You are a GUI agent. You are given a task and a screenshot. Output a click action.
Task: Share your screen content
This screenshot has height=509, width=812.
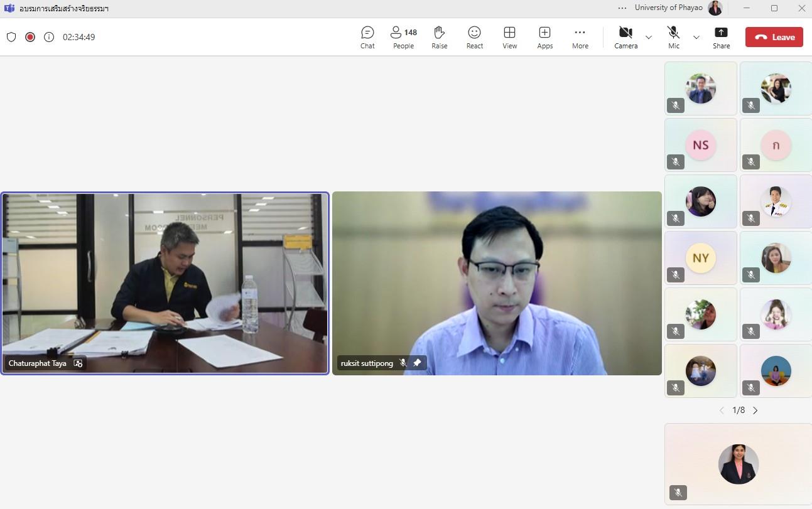[722, 37]
